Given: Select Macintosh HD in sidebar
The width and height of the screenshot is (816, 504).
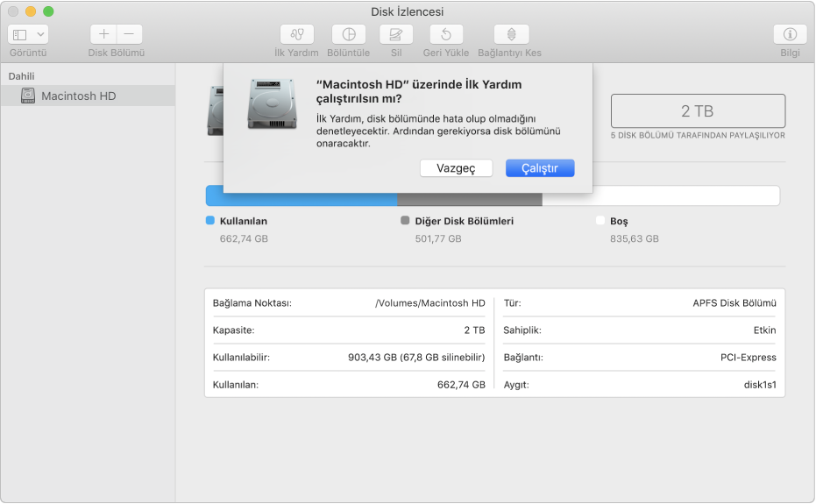Looking at the screenshot, I should tap(88, 96).
